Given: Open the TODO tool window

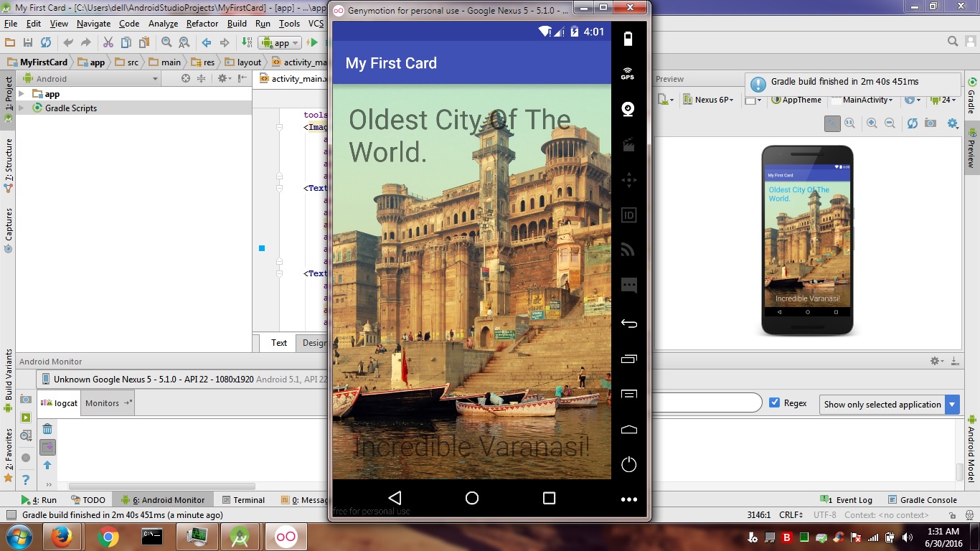Looking at the screenshot, I should tap(88, 500).
